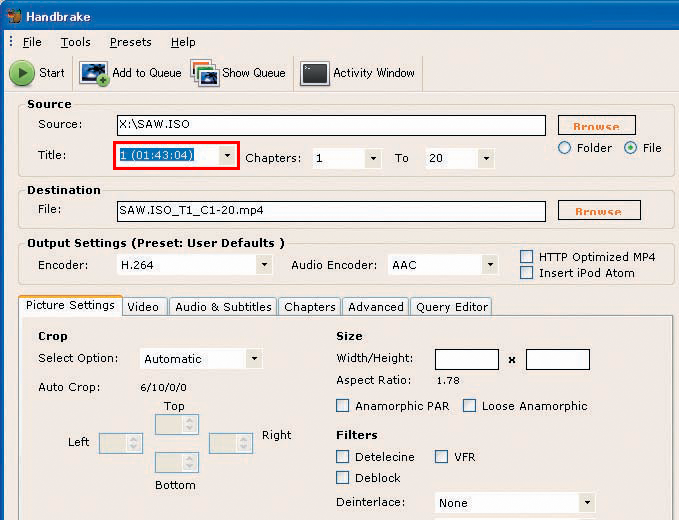Open the Activity Window terminal icon
The width and height of the screenshot is (679, 520).
point(315,74)
